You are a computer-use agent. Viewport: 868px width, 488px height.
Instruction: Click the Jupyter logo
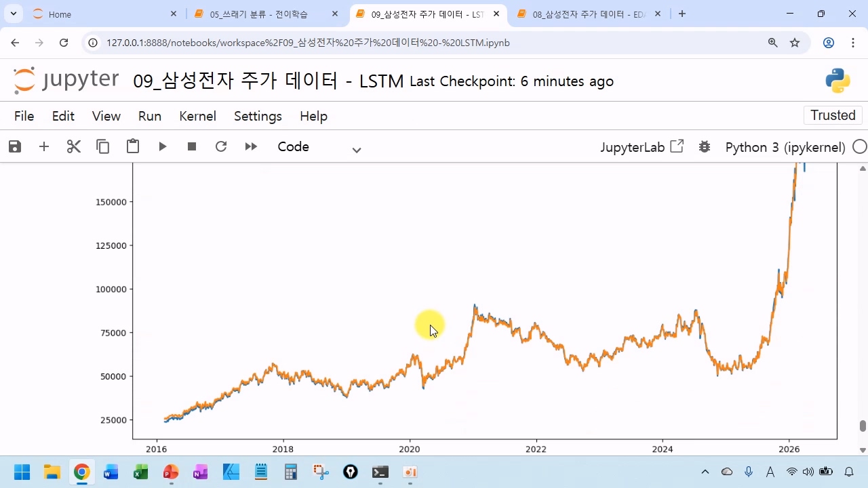[x=66, y=81]
